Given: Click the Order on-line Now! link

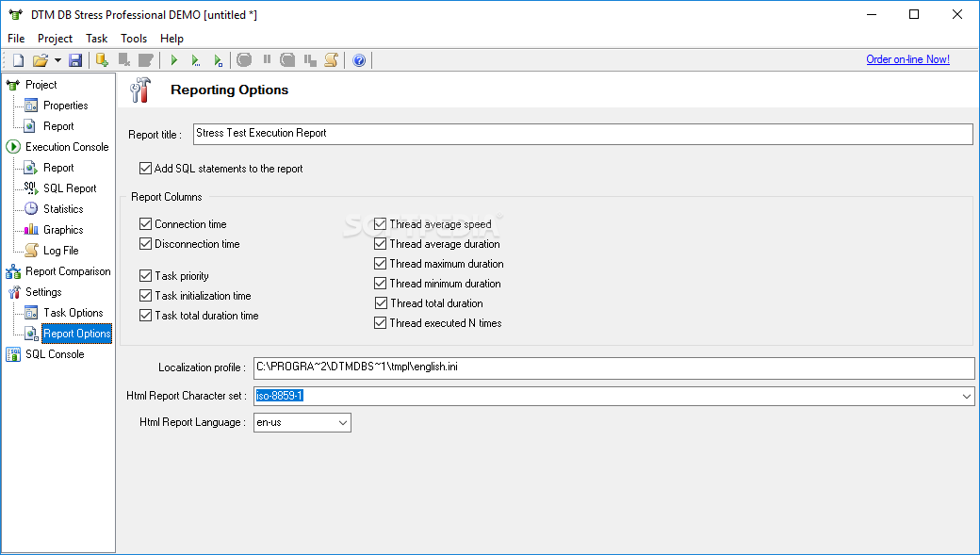Looking at the screenshot, I should pyautogui.click(x=907, y=59).
